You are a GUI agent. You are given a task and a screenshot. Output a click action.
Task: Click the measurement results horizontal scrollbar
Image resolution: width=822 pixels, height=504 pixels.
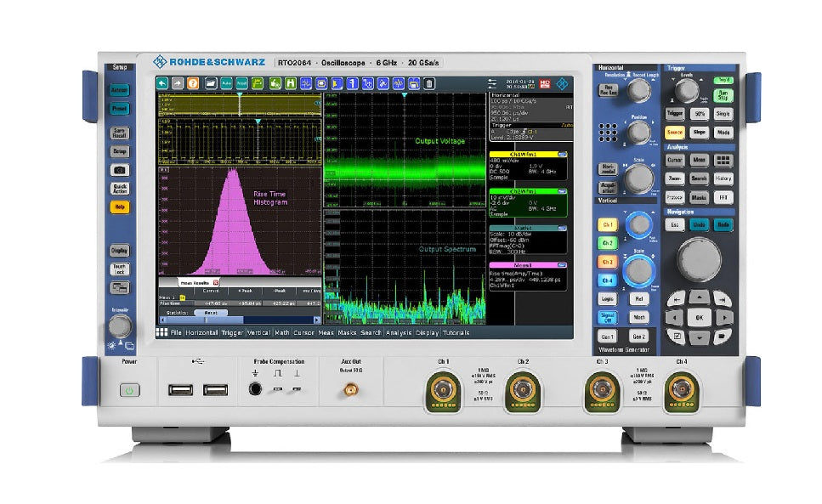(238, 320)
